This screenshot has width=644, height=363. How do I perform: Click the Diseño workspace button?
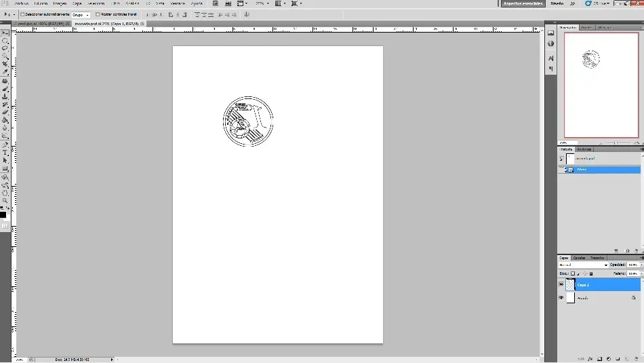pos(557,3)
